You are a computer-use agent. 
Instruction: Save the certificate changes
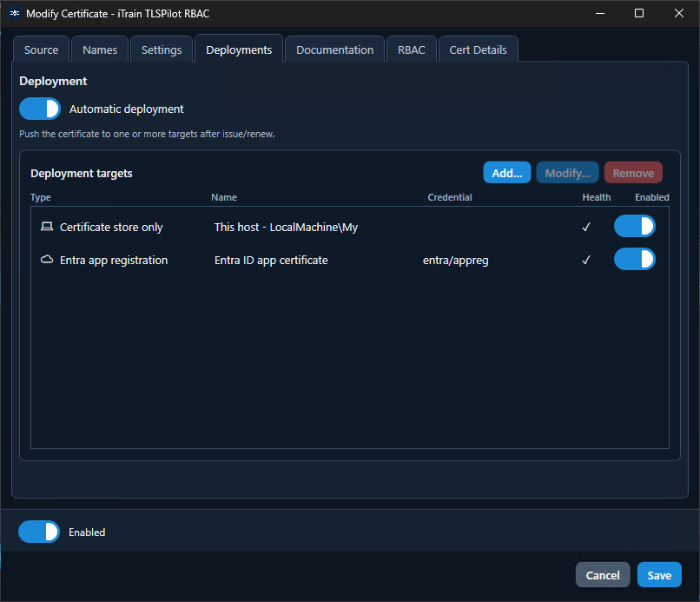coord(659,575)
